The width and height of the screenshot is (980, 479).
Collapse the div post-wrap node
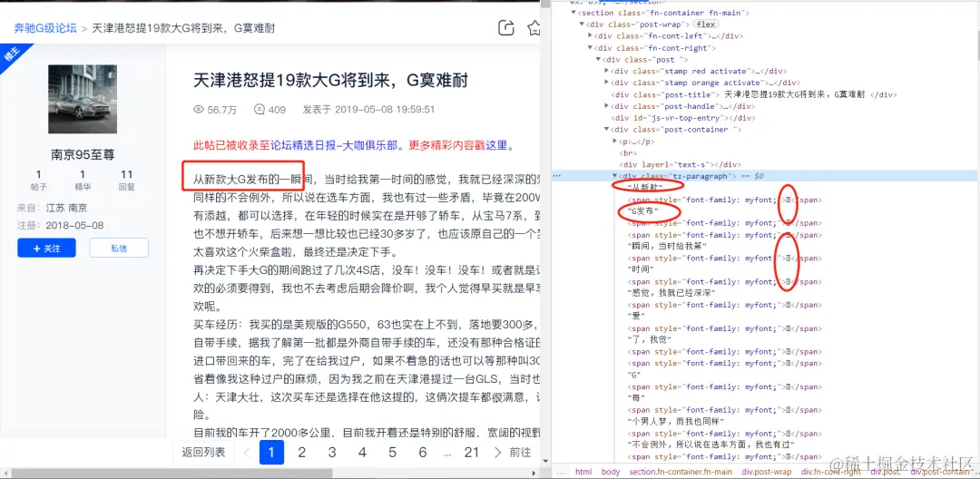click(x=583, y=24)
